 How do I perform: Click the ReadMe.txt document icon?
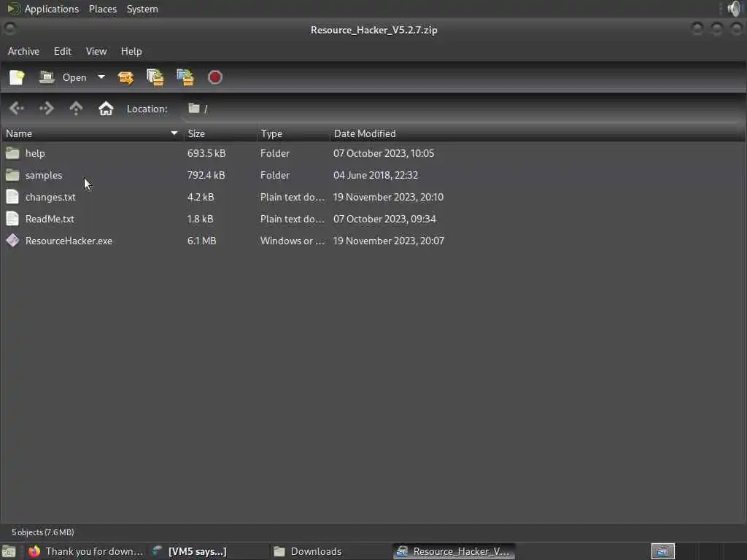(12, 219)
